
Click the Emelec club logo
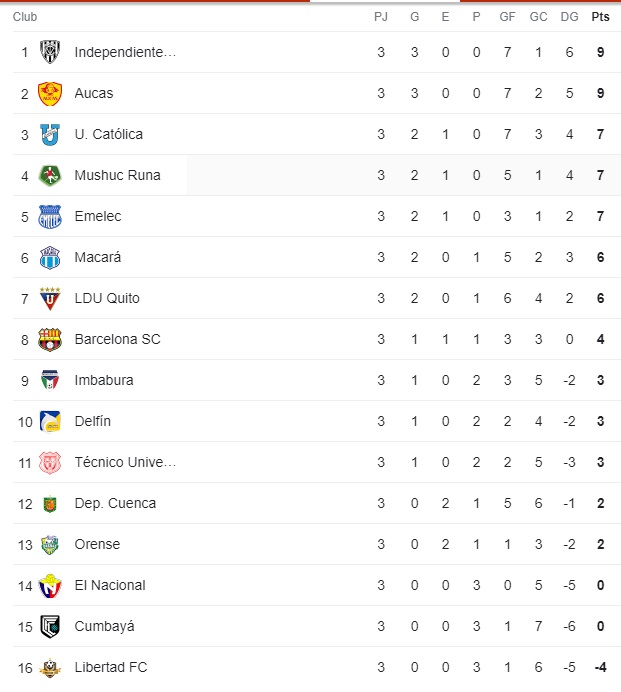[50, 216]
